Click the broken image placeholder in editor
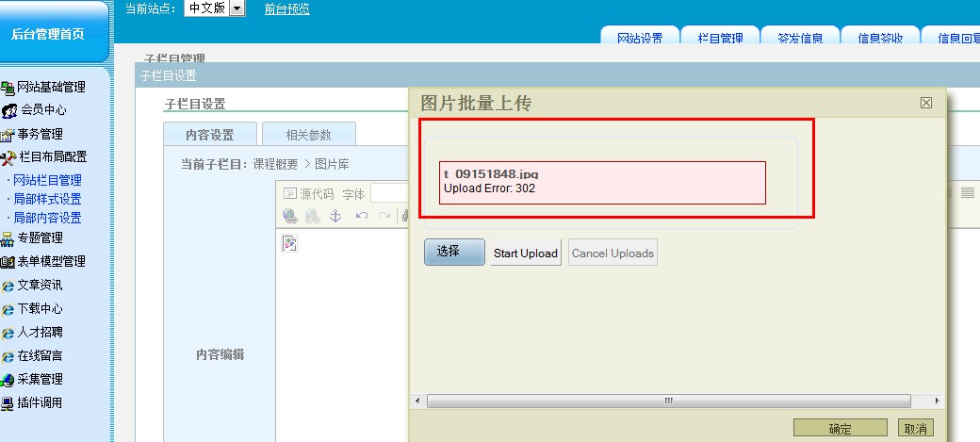 tap(290, 243)
